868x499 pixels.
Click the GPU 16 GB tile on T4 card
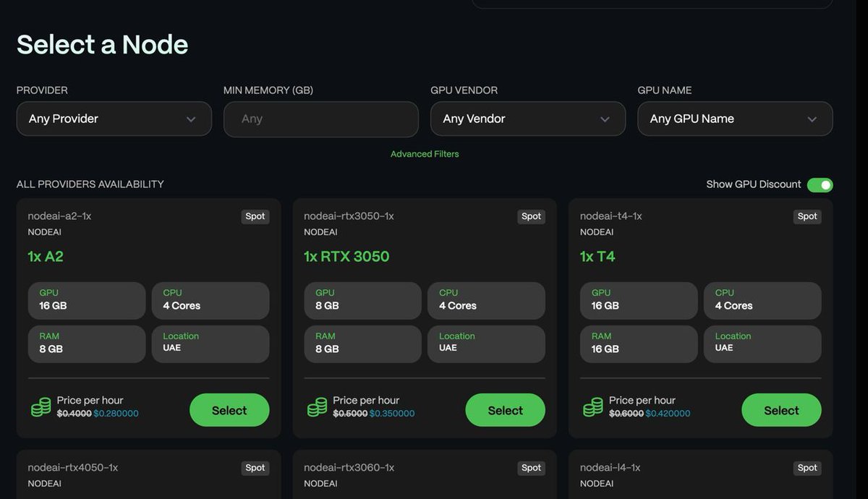[639, 300]
